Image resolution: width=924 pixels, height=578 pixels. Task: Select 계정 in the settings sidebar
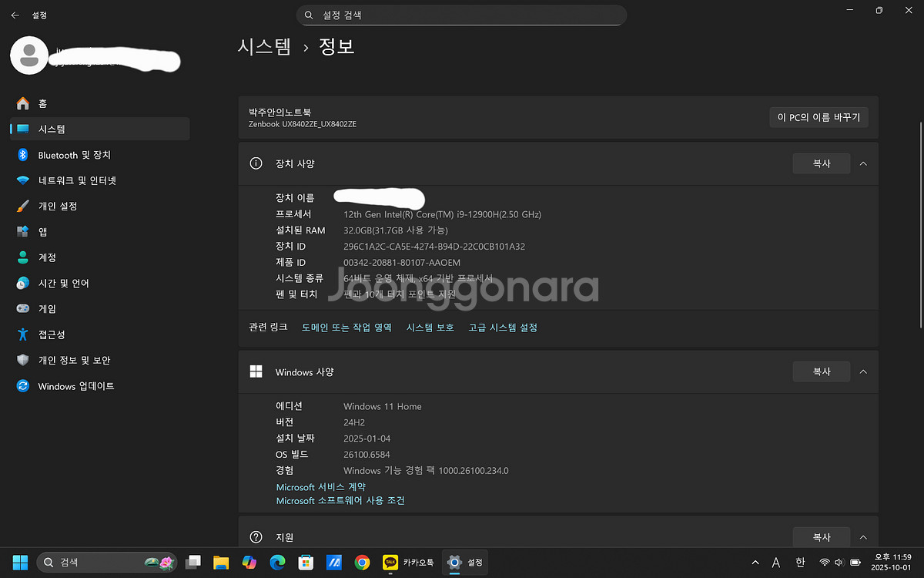coord(47,257)
